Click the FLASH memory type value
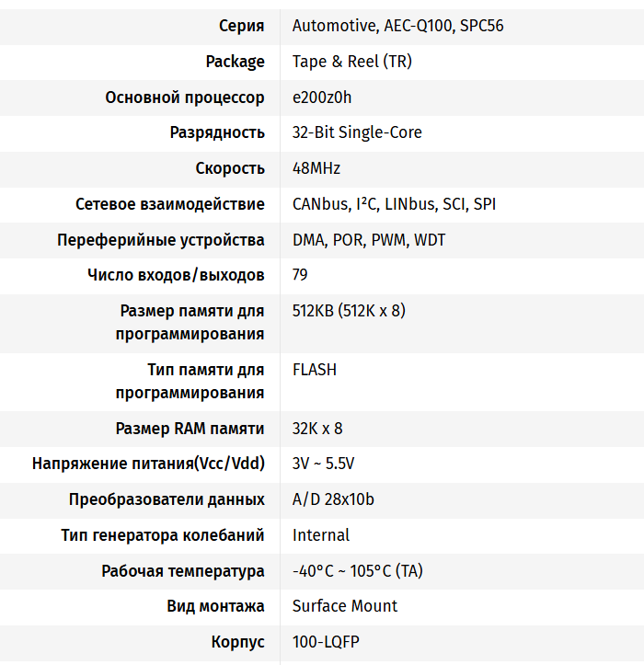Viewport: 644px width, 665px height. [314, 370]
